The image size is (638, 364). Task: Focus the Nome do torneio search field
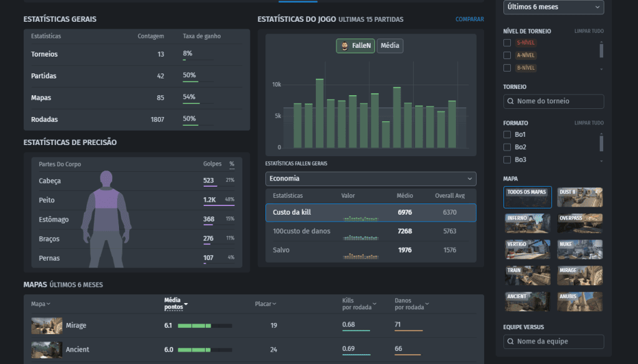(553, 101)
